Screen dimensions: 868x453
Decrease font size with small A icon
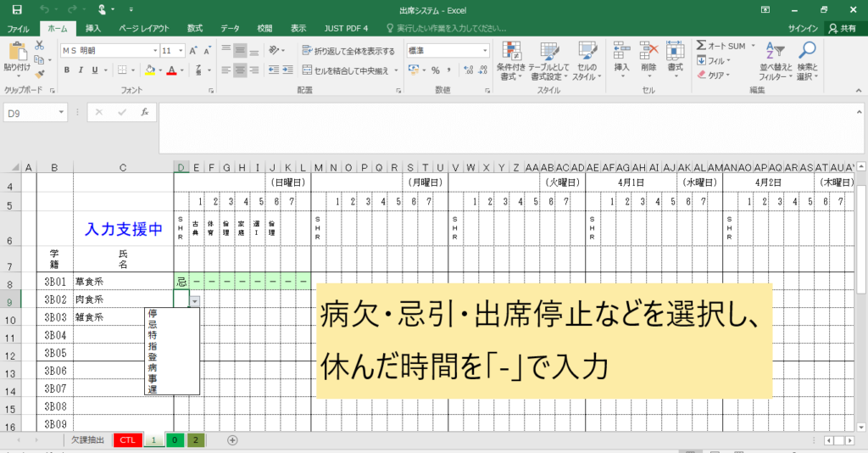207,50
